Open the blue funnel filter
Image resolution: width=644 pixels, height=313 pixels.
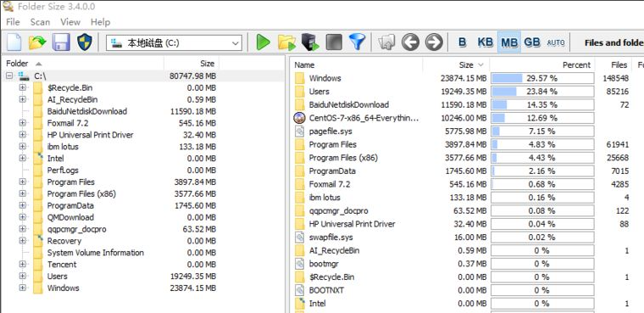[358, 42]
